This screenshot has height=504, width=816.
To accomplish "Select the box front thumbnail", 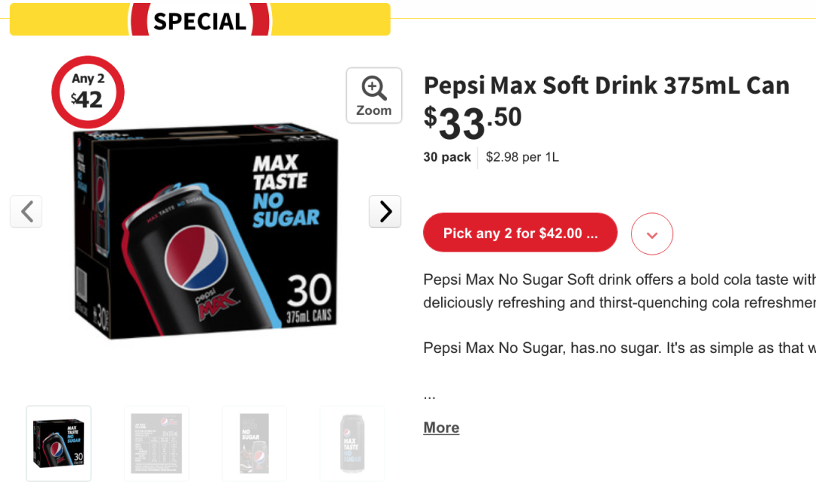I will point(59,444).
